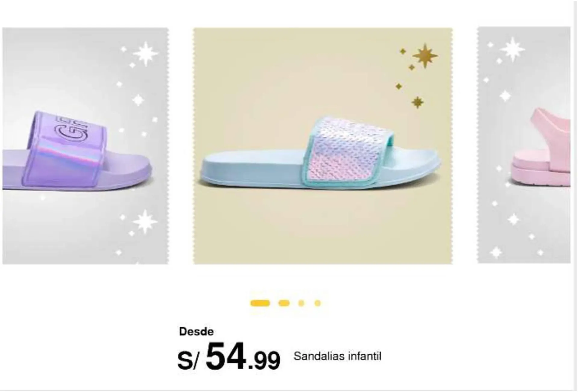Click the small gold star below the large one

pos(417,103)
